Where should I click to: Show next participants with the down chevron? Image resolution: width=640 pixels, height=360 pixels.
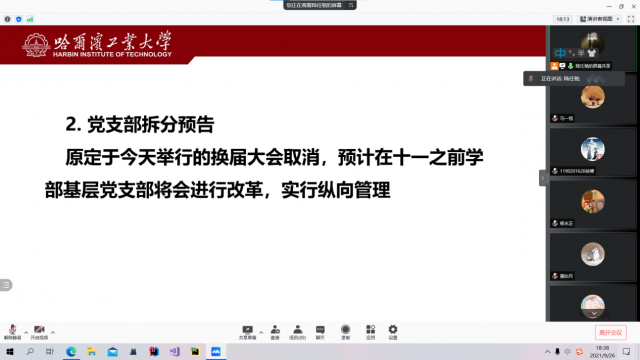594,313
